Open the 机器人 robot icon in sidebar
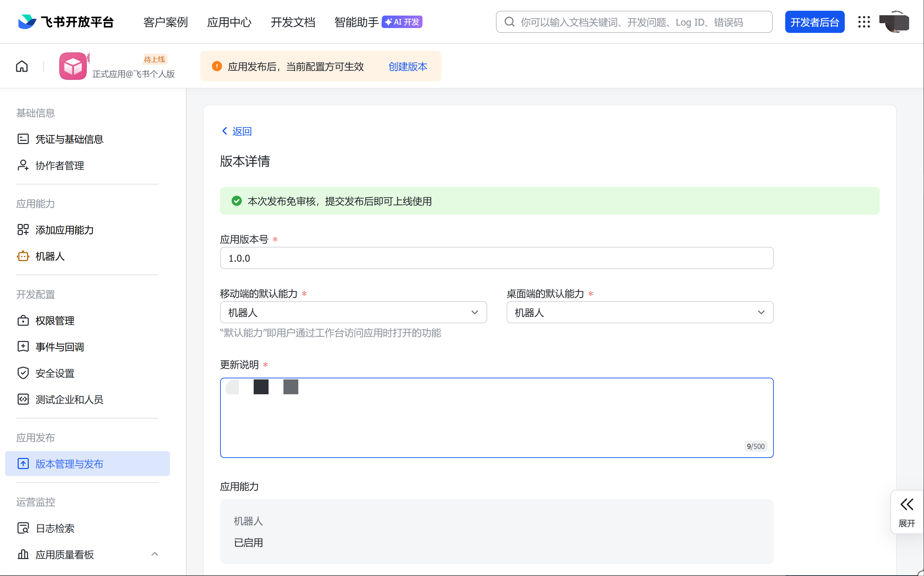The image size is (924, 576). [23, 256]
